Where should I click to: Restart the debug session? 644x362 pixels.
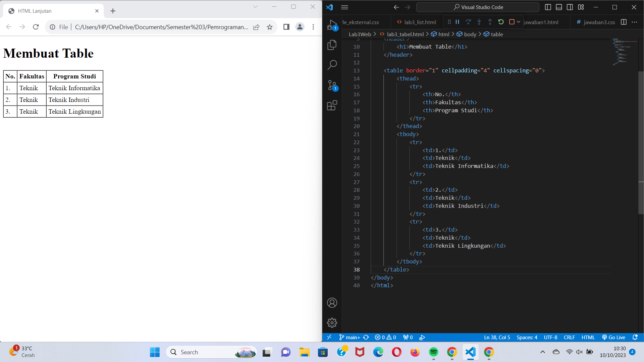(501, 21)
